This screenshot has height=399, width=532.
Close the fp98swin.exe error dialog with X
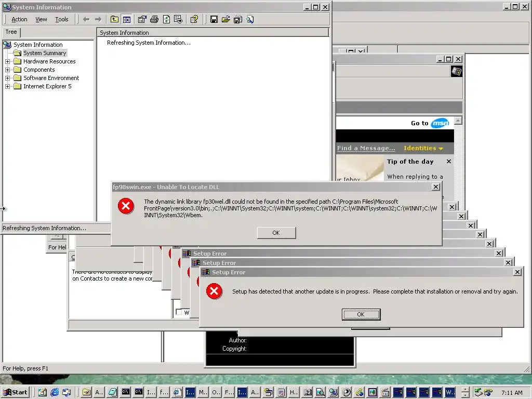click(x=436, y=187)
